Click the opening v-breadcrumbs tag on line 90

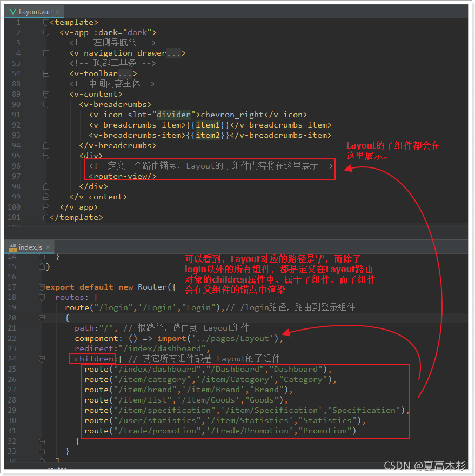click(116, 104)
